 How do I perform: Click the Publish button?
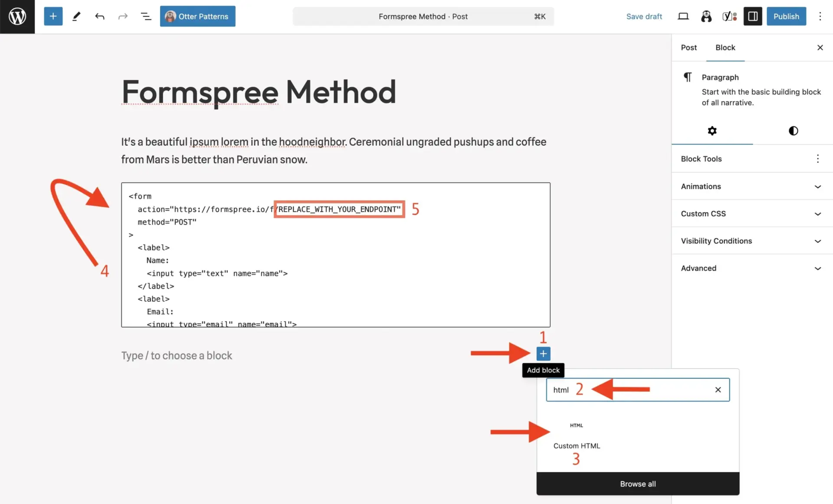[786, 16]
